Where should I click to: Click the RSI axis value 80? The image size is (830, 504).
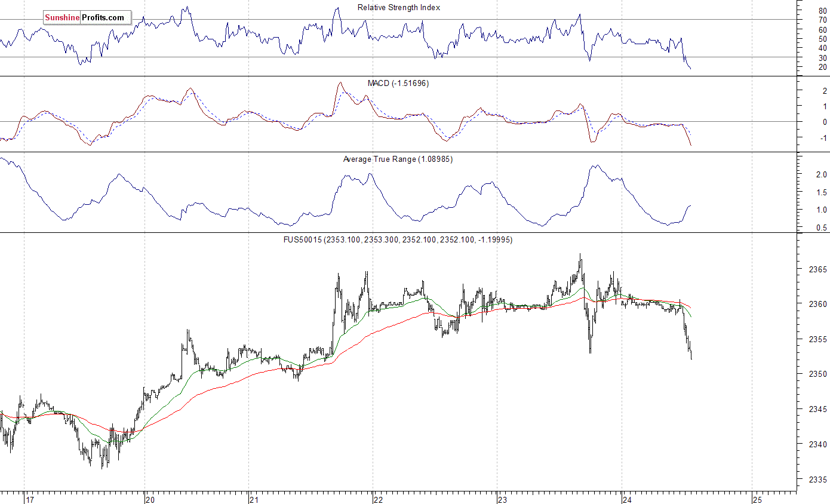(823, 11)
